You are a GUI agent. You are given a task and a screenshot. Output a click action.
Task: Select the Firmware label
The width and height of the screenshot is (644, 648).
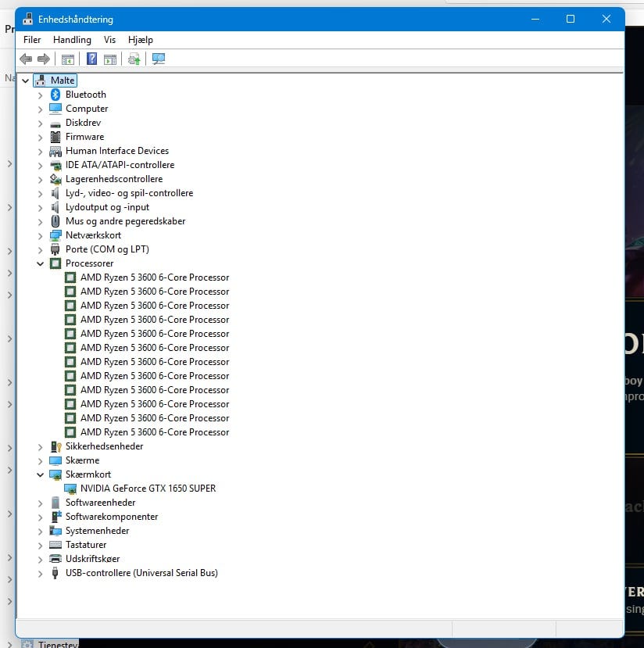(x=84, y=137)
